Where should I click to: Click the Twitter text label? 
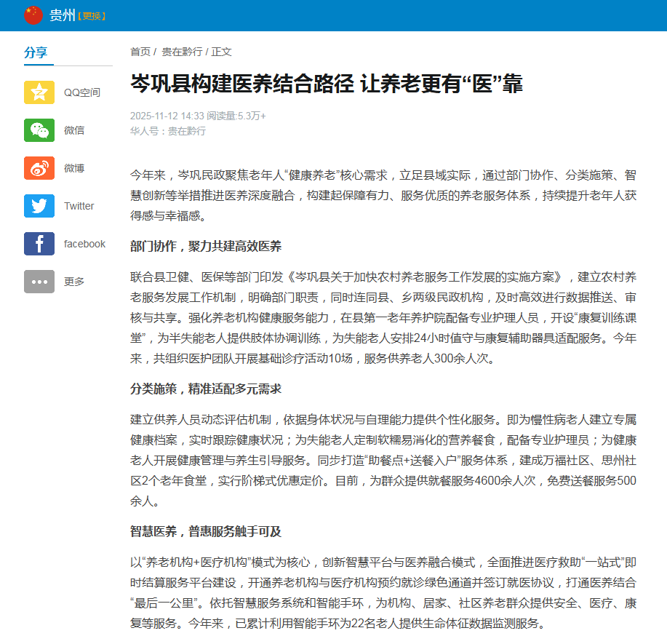click(x=79, y=206)
